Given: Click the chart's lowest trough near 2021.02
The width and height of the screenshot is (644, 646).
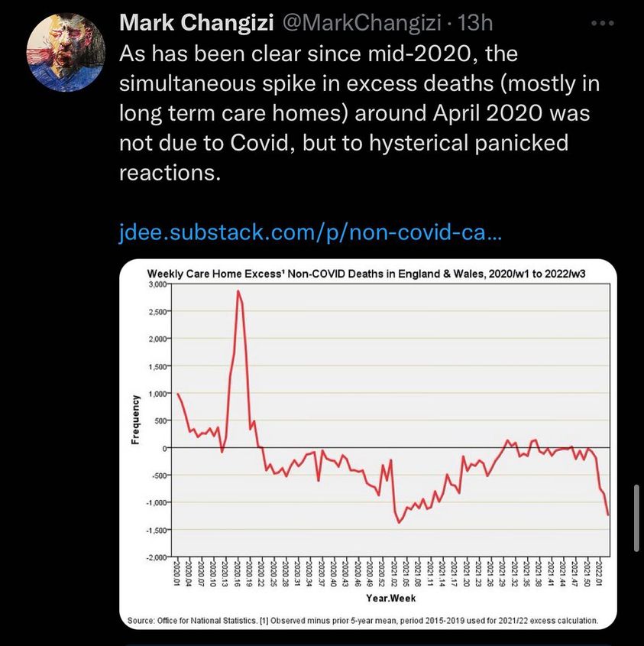Looking at the screenshot, I should pos(399,523).
